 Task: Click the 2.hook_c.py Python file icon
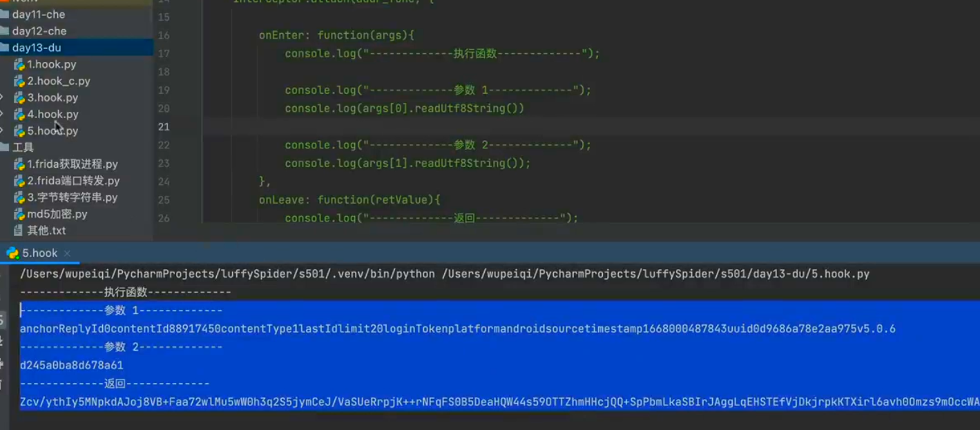[x=19, y=81]
